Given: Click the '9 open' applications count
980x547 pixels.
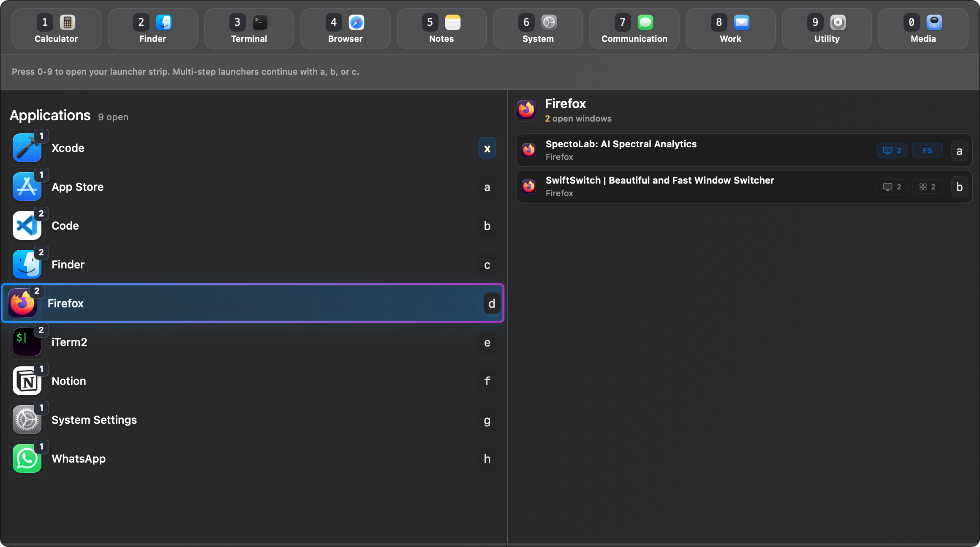Looking at the screenshot, I should click(x=113, y=117).
